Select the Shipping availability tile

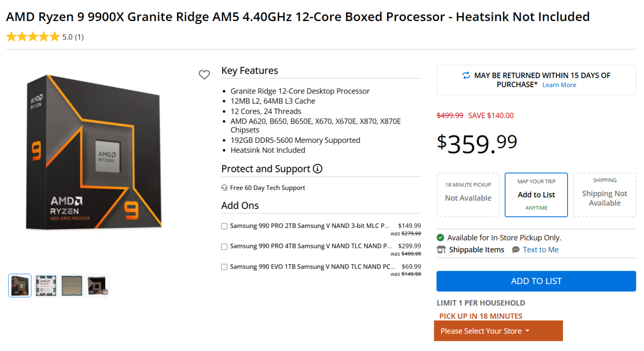pyautogui.click(x=604, y=194)
